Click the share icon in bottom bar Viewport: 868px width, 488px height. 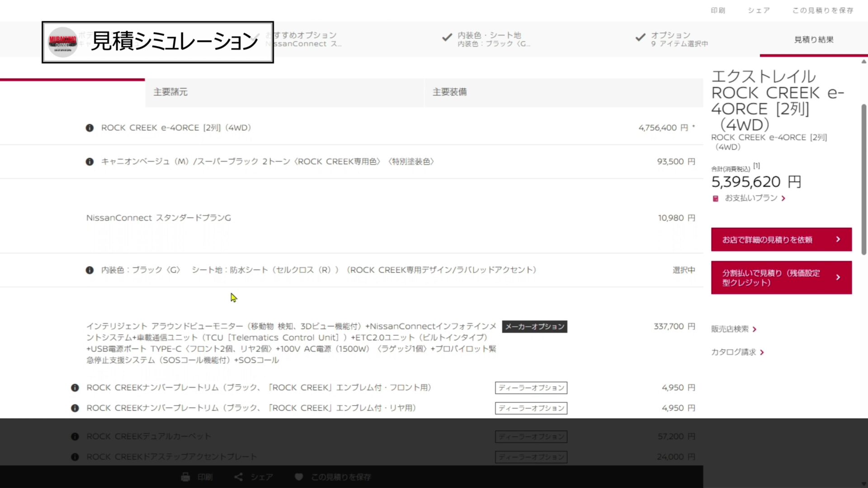coord(238,477)
